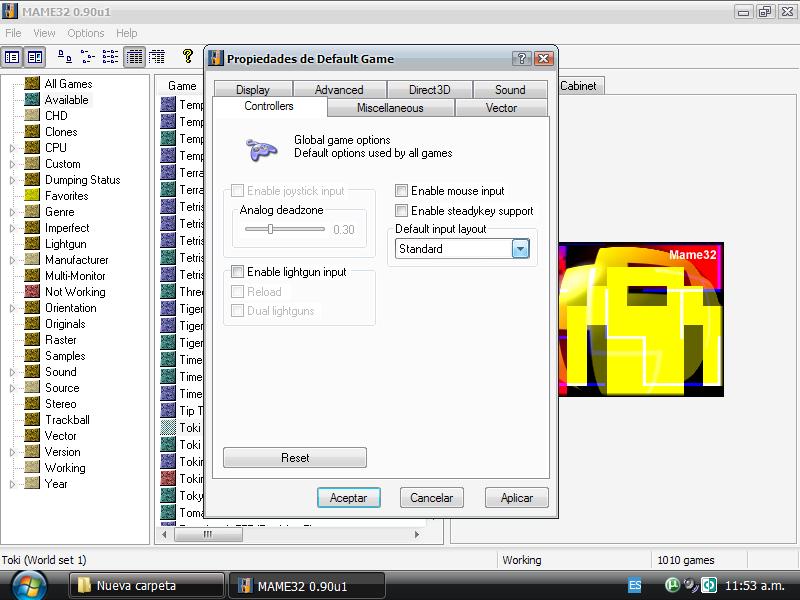Viewport: 800px width, 600px height.
Task: Select the All Games folder icon
Action: [x=32, y=84]
